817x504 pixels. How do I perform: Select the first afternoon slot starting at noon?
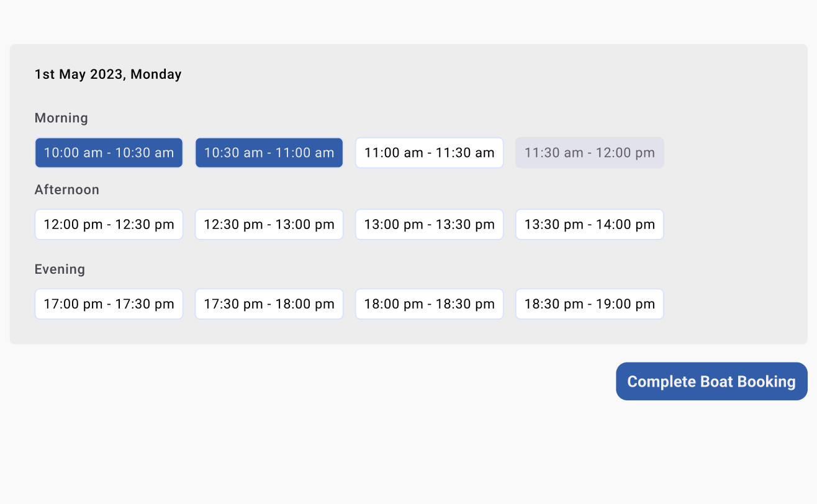click(109, 224)
